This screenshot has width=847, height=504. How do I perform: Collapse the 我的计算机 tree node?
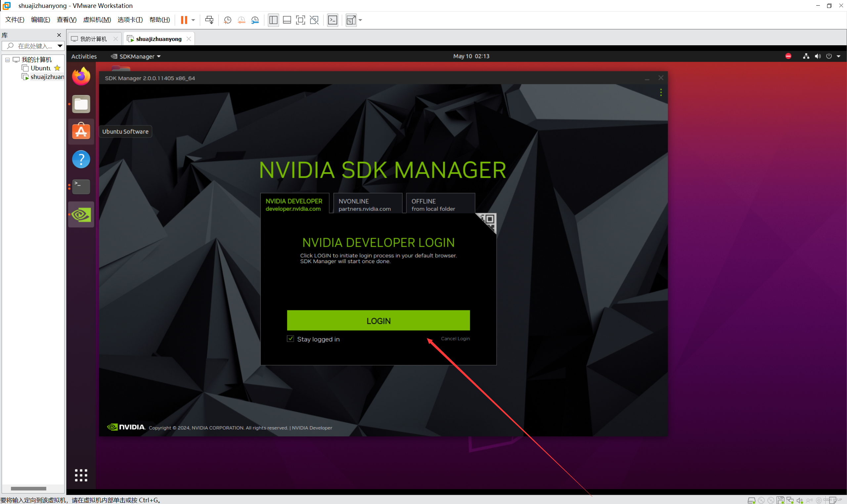coord(7,60)
